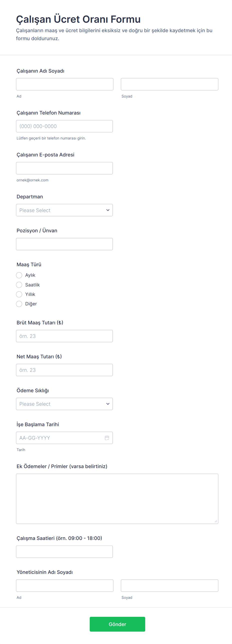Click the Gönder submit button
The height and width of the screenshot is (644, 232).
[x=117, y=624]
